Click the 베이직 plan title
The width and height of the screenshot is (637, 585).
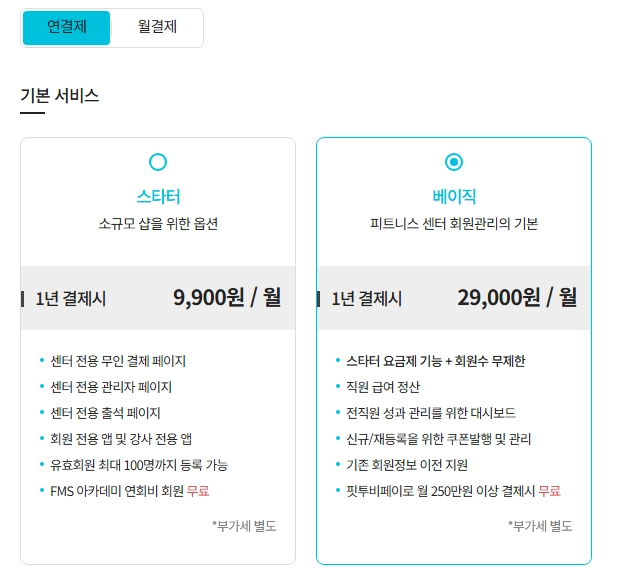pyautogui.click(x=454, y=197)
